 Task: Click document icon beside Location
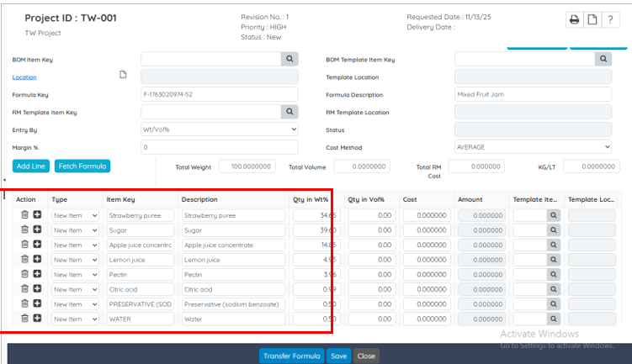(123, 76)
